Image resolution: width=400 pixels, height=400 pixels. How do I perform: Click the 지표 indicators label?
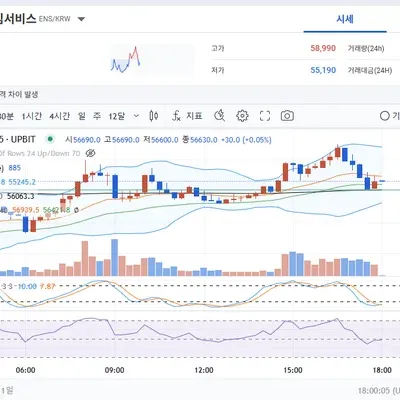click(194, 116)
